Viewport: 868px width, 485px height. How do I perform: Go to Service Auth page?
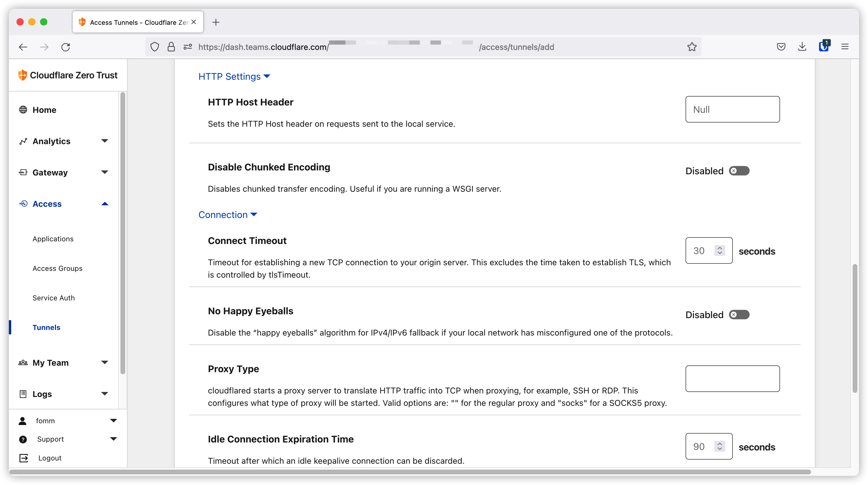pyautogui.click(x=53, y=298)
